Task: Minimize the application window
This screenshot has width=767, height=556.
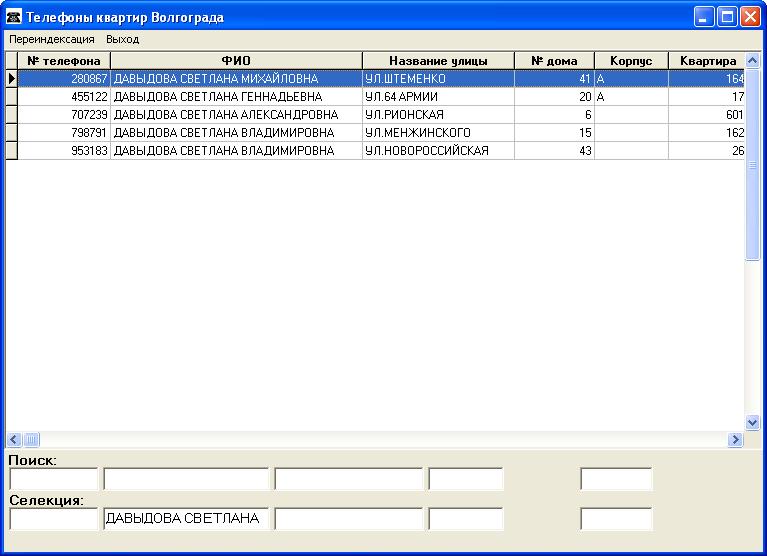Action: pos(705,17)
